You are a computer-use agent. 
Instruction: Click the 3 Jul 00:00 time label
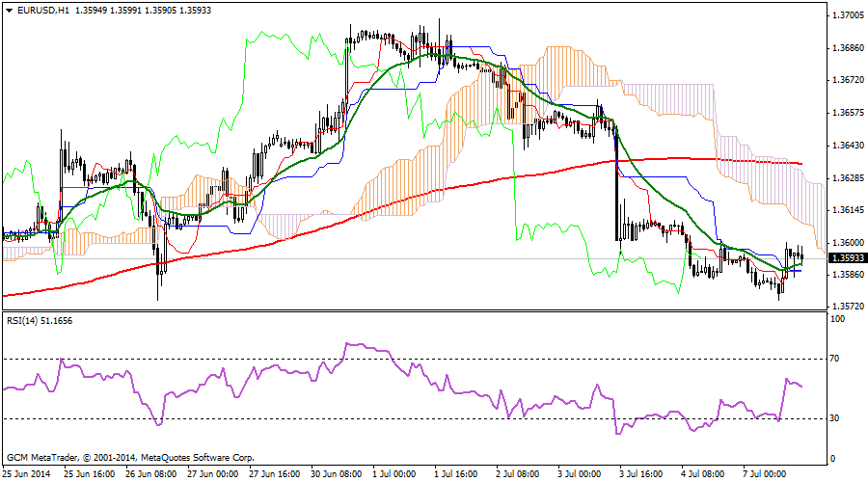click(579, 474)
